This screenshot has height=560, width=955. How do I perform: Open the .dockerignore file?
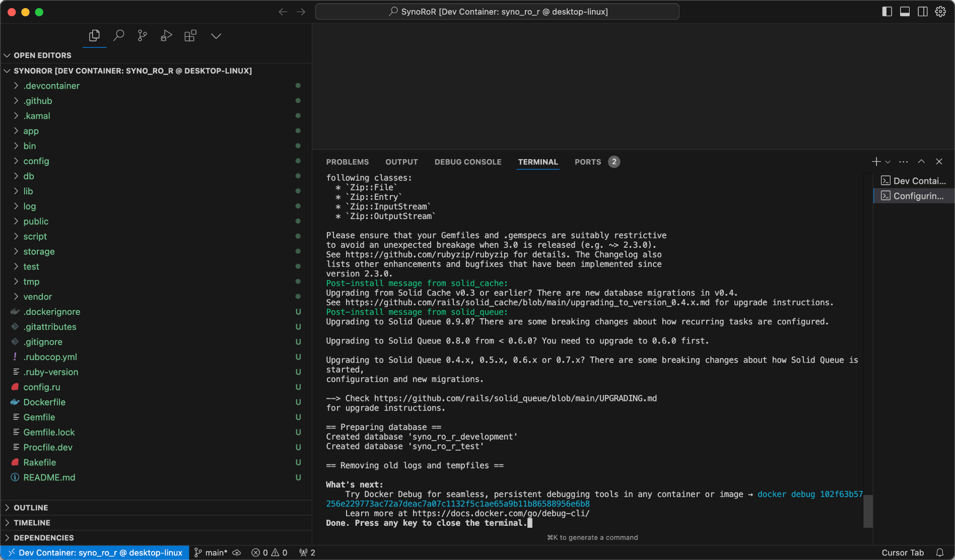click(156, 312)
